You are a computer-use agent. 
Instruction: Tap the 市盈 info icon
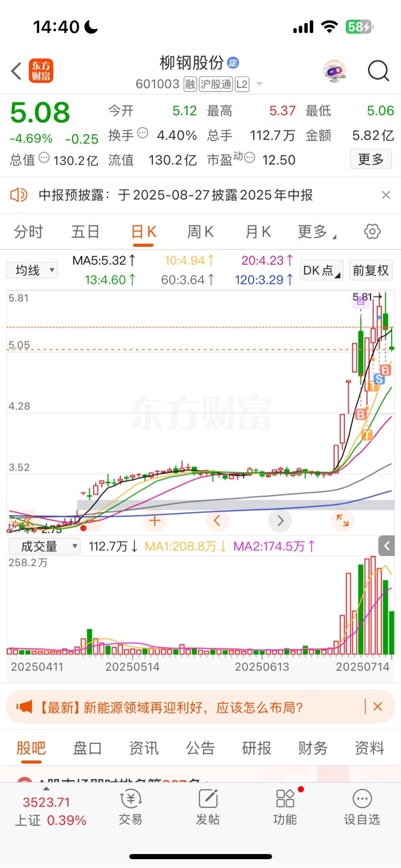tap(249, 158)
